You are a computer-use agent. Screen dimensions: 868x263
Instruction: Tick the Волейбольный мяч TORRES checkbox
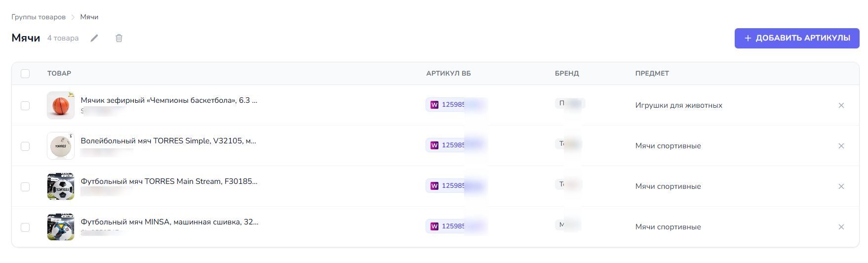click(25, 146)
